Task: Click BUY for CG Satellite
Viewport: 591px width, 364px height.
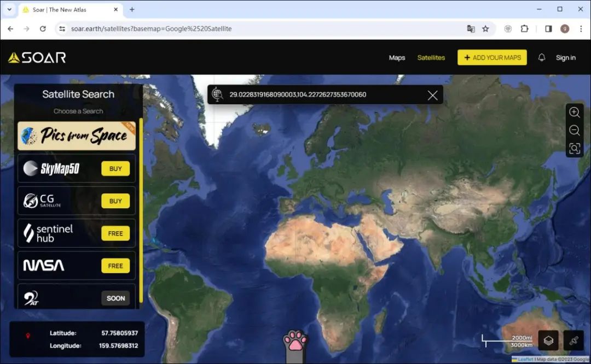Action: coord(115,201)
